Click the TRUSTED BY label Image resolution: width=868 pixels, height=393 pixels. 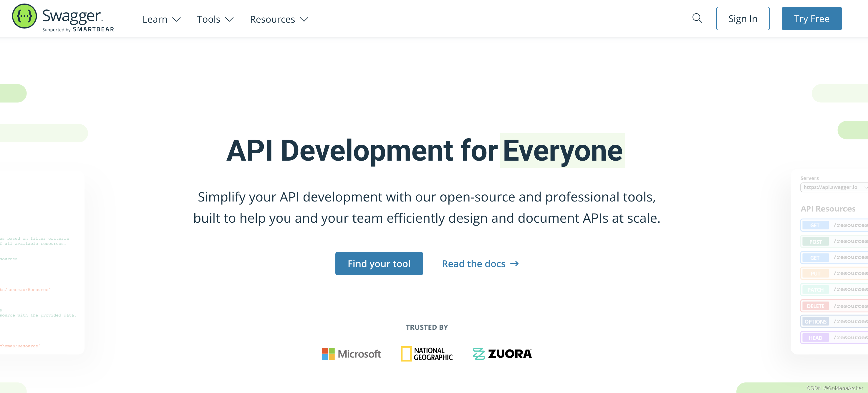click(427, 327)
